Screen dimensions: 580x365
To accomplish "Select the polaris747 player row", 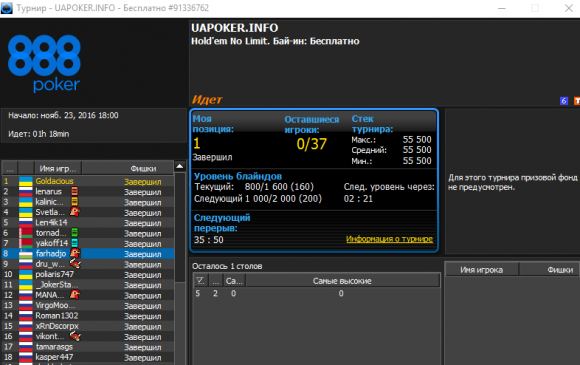I will pos(88,274).
